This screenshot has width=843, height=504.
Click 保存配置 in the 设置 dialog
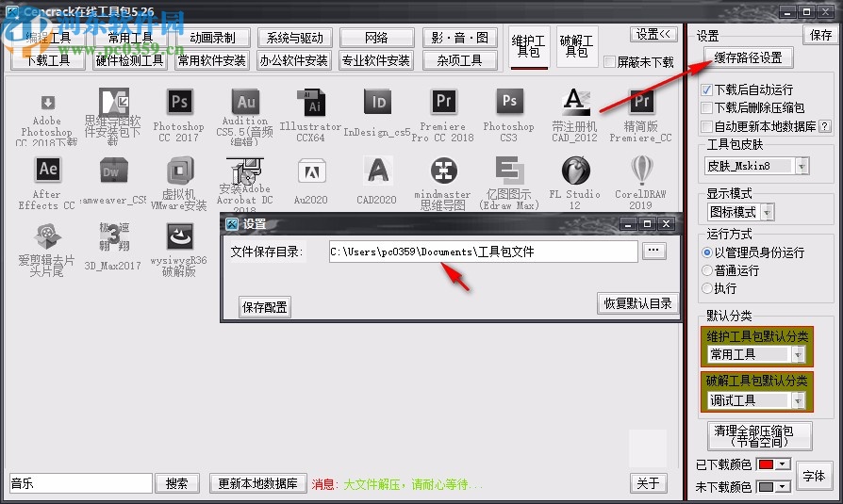click(x=265, y=307)
